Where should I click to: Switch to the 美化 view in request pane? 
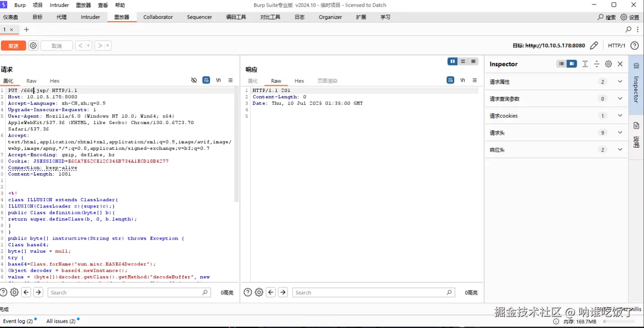[8, 81]
